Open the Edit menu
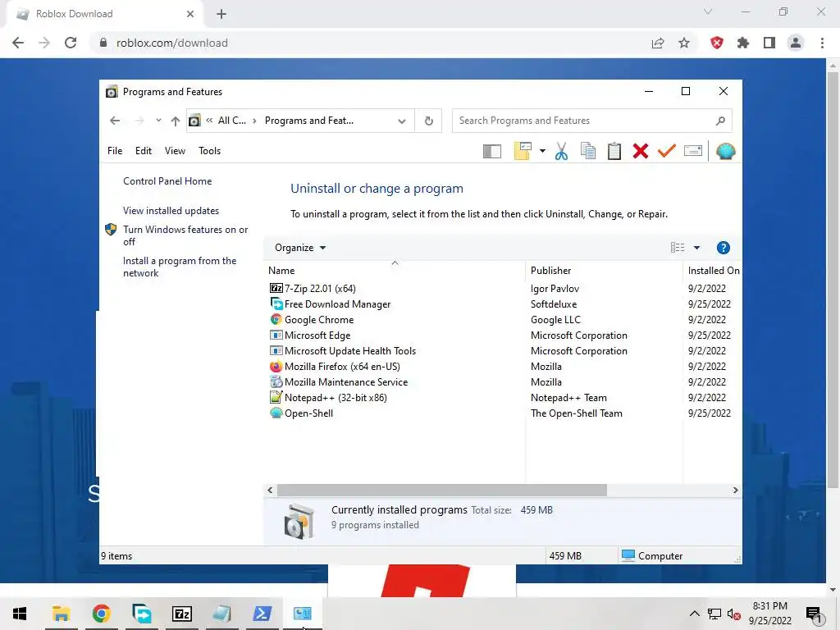Image resolution: width=840 pixels, height=630 pixels. (x=143, y=151)
